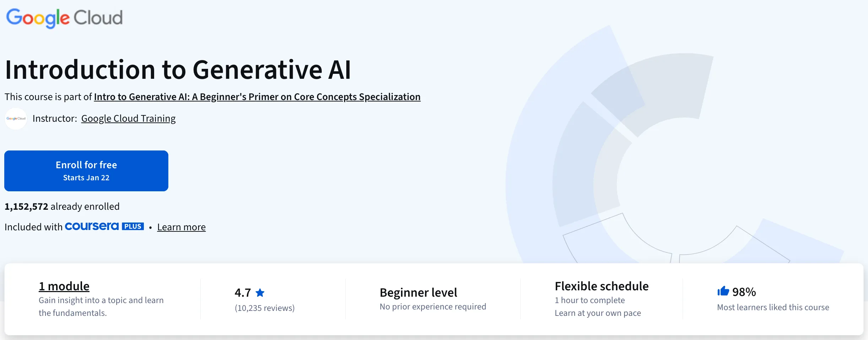Image resolution: width=868 pixels, height=340 pixels.
Task: Click the 10,235 reviews count
Action: pos(265,308)
